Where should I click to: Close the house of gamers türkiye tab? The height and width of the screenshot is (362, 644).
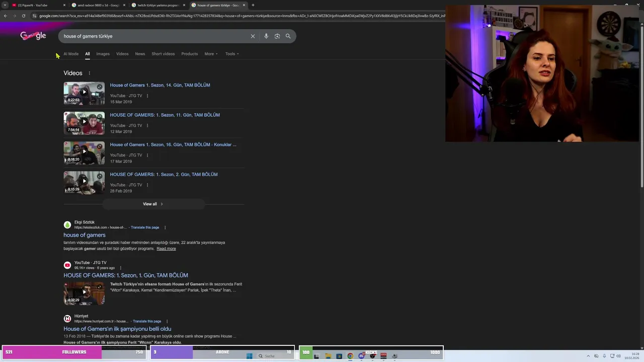click(x=244, y=5)
